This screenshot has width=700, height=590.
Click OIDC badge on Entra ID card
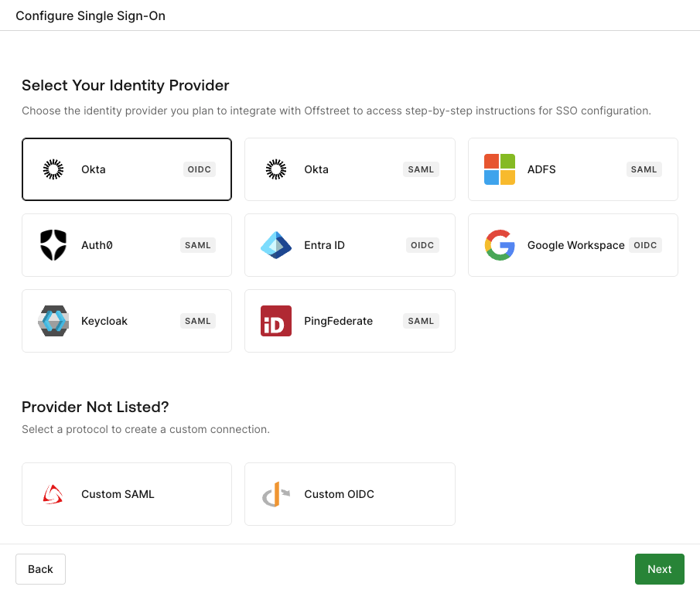coord(422,245)
